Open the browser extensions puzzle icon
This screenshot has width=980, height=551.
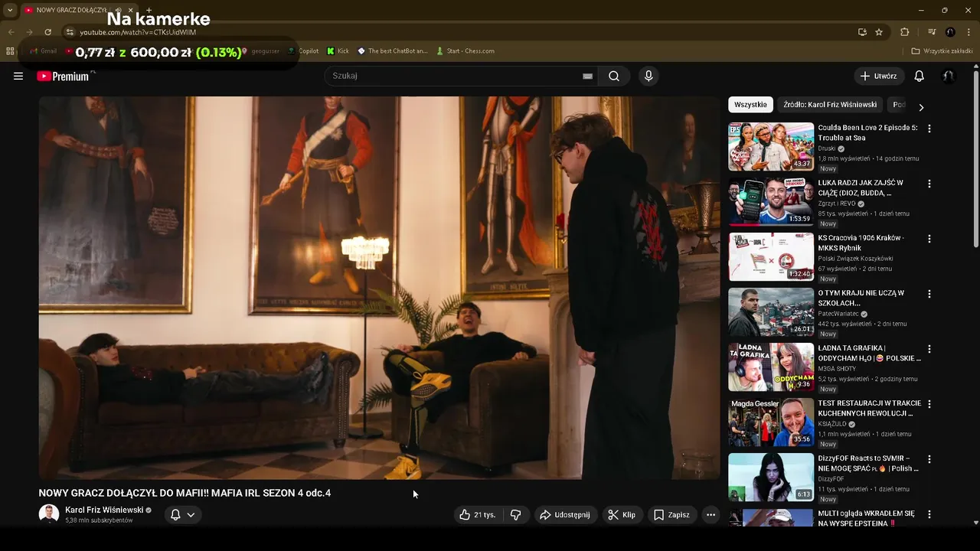(x=904, y=32)
